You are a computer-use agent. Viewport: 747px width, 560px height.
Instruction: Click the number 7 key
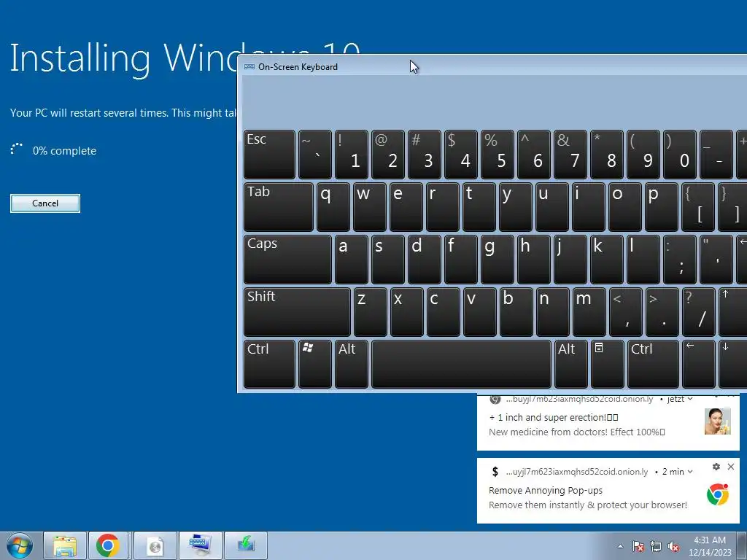tap(570, 155)
